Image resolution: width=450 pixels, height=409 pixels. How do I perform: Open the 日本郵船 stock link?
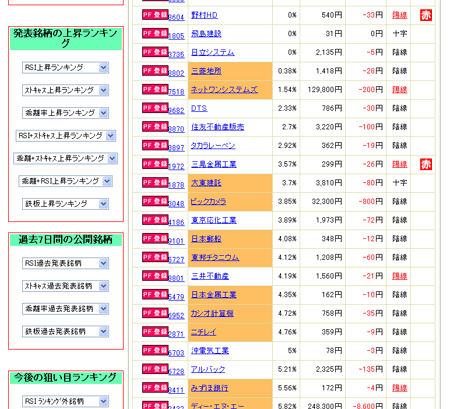(206, 239)
